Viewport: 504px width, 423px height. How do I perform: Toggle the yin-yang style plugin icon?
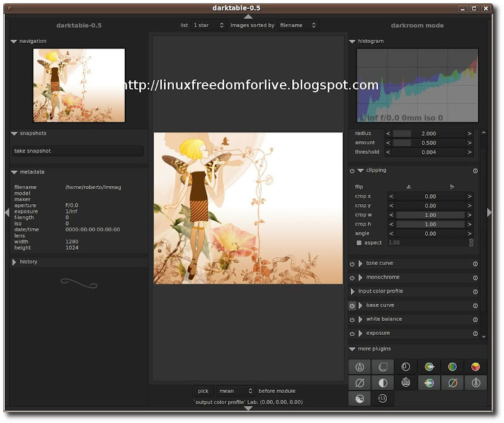pos(359,399)
